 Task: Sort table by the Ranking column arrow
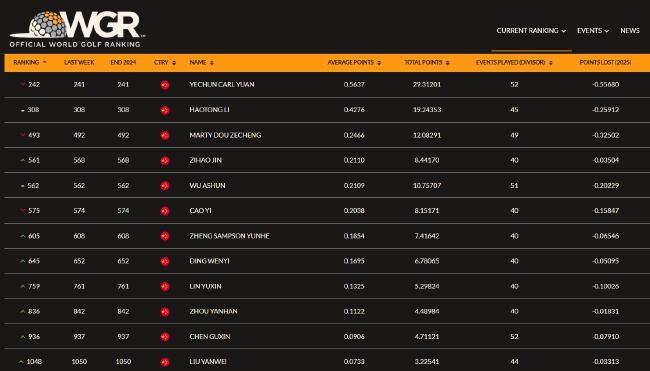44,63
